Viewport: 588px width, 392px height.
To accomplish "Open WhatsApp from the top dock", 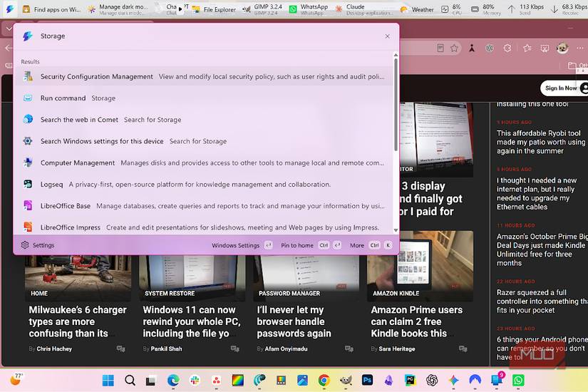I will coord(308,9).
